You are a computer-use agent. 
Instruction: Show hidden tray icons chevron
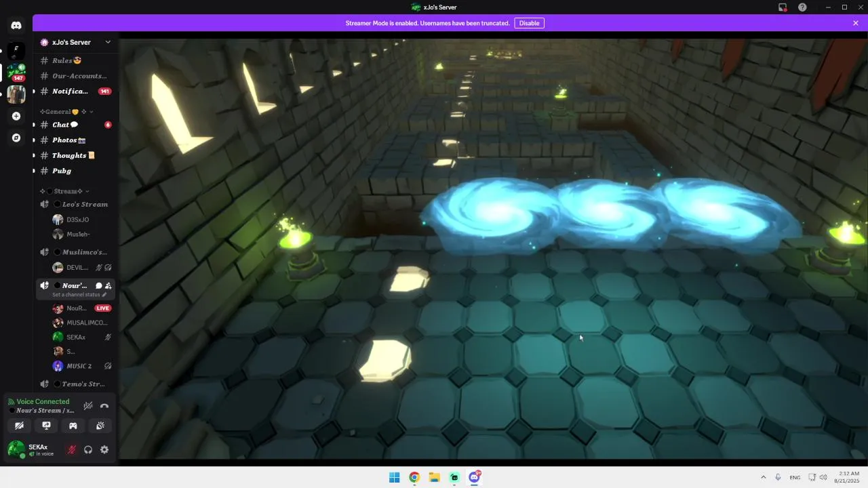(x=764, y=477)
